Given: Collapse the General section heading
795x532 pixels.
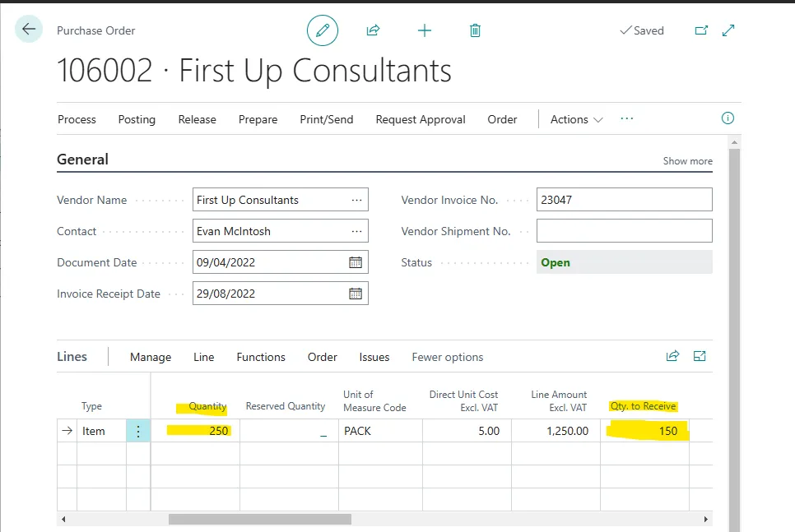Looking at the screenshot, I should [82, 160].
